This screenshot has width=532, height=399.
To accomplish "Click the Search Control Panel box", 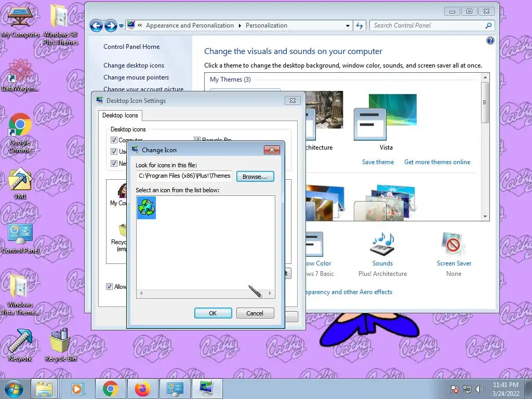I will (x=432, y=25).
